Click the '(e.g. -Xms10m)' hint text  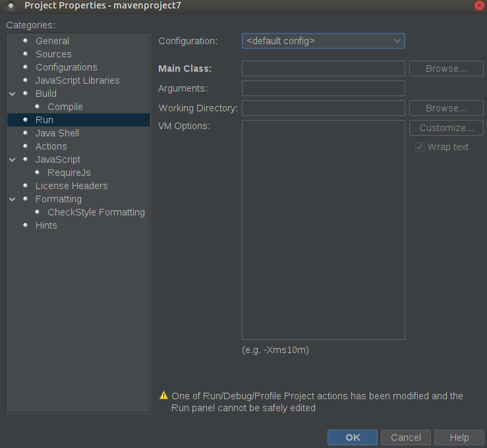click(275, 350)
